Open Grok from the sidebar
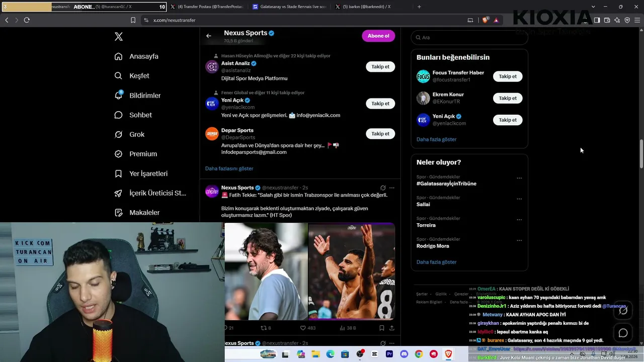This screenshot has width=644, height=362. [130, 134]
